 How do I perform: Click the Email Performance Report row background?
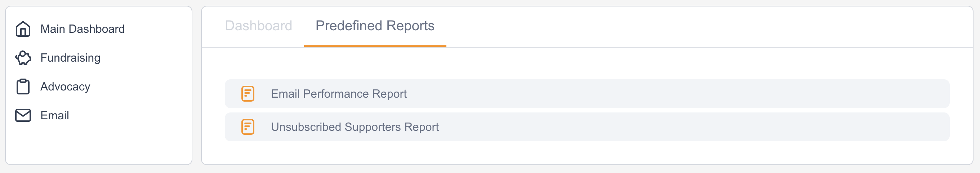[647, 94]
